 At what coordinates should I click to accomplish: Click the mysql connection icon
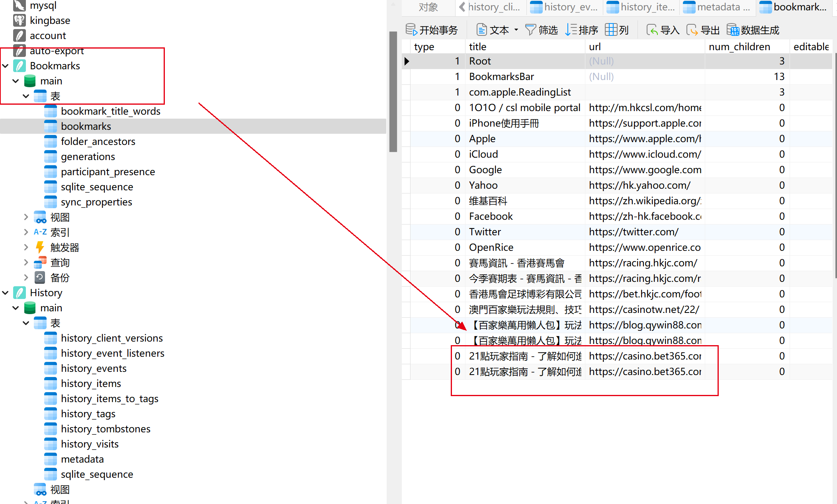(x=20, y=5)
